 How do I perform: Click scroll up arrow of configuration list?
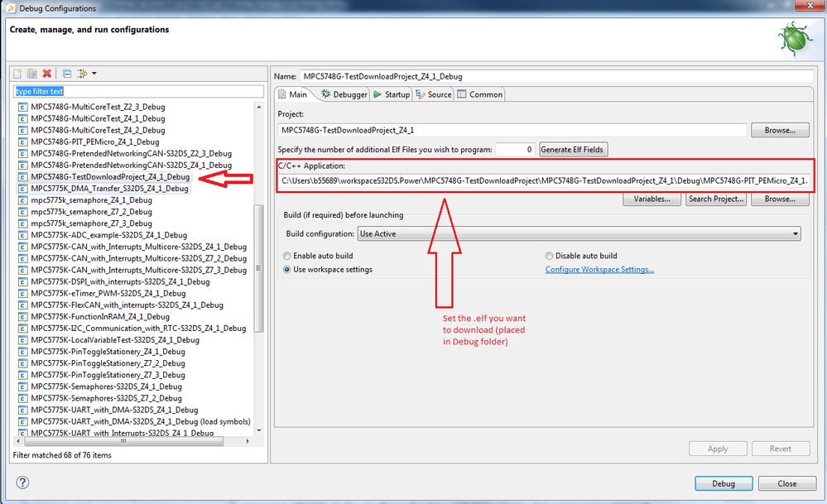click(x=259, y=107)
